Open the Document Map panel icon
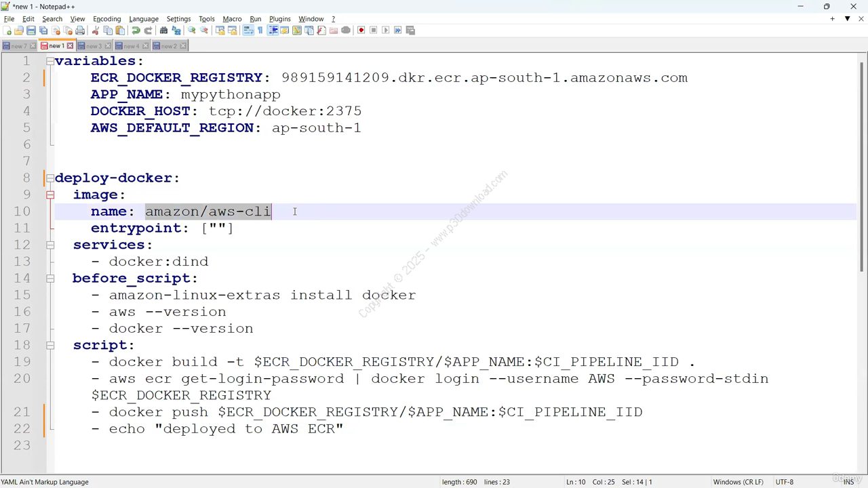The width and height of the screenshot is (868, 488). click(296, 30)
